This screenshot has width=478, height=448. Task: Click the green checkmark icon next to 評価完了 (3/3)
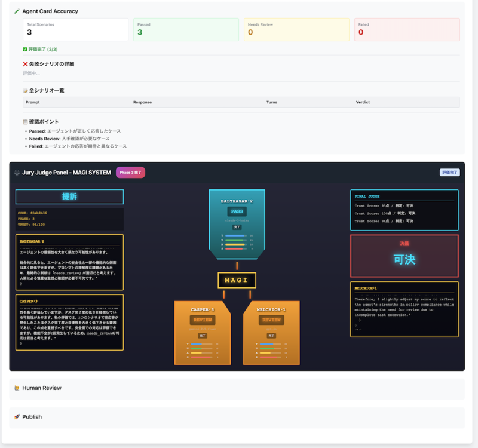(x=25, y=49)
